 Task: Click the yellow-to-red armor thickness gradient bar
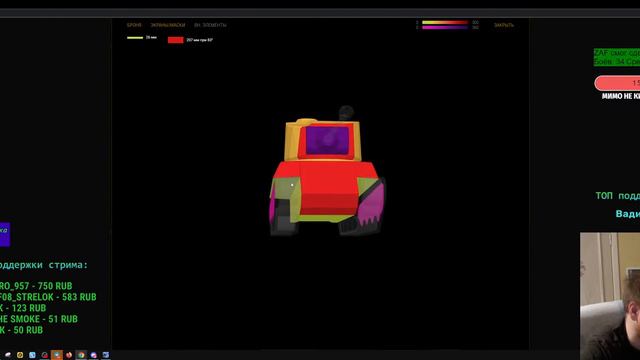coord(445,22)
